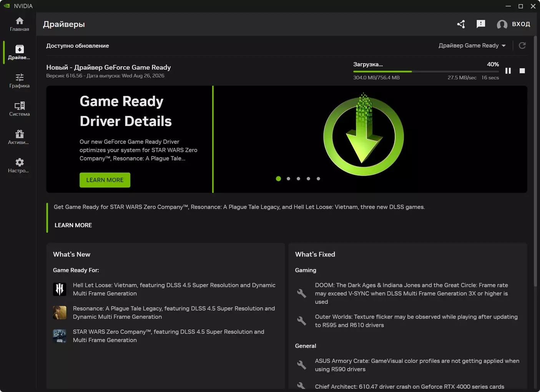Open the Графика sidebar section

click(19, 81)
